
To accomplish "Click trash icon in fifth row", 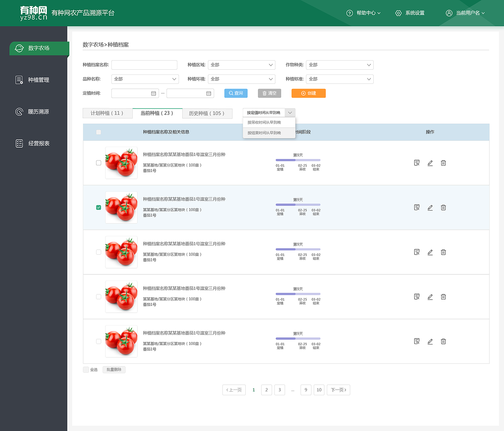I will pos(443,341).
